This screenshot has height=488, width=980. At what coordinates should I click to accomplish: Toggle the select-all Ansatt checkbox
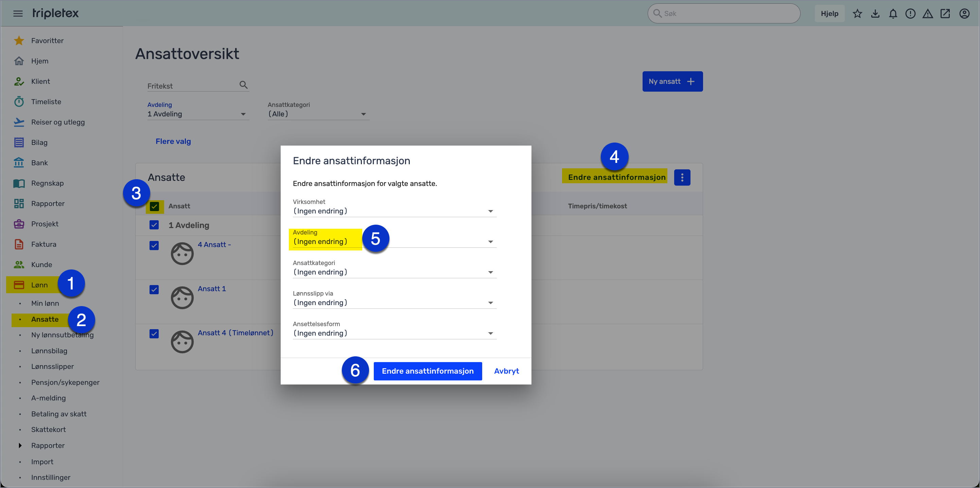[x=154, y=206]
